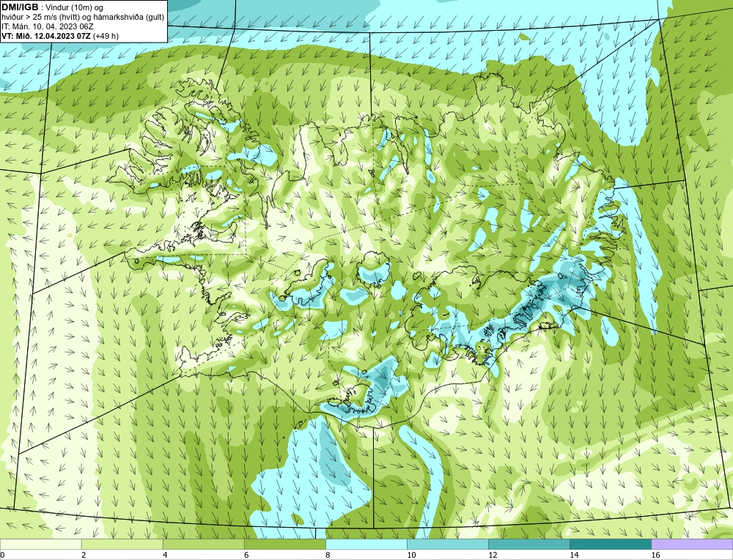733x560 pixels.
Task: Click the 'VT: Mið. 12.04.2023 07Z' text
Action: click(x=46, y=36)
